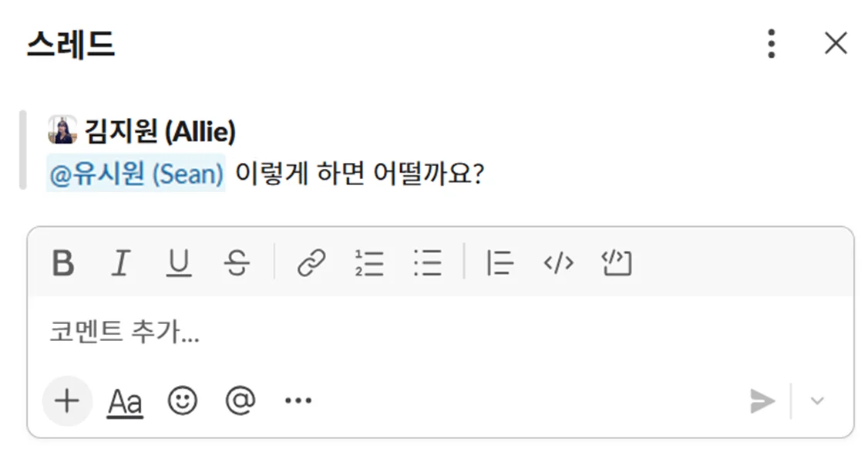Insert a hyperlink with the link icon

click(x=311, y=264)
